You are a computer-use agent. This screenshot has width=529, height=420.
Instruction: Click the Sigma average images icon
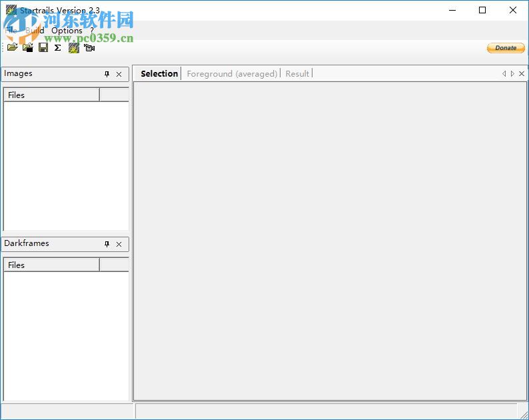[58, 47]
